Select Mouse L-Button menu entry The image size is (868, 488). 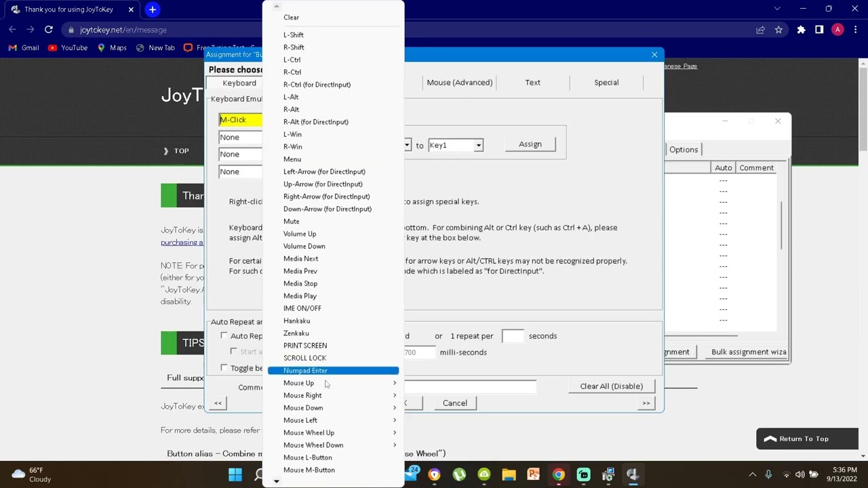click(x=333, y=457)
